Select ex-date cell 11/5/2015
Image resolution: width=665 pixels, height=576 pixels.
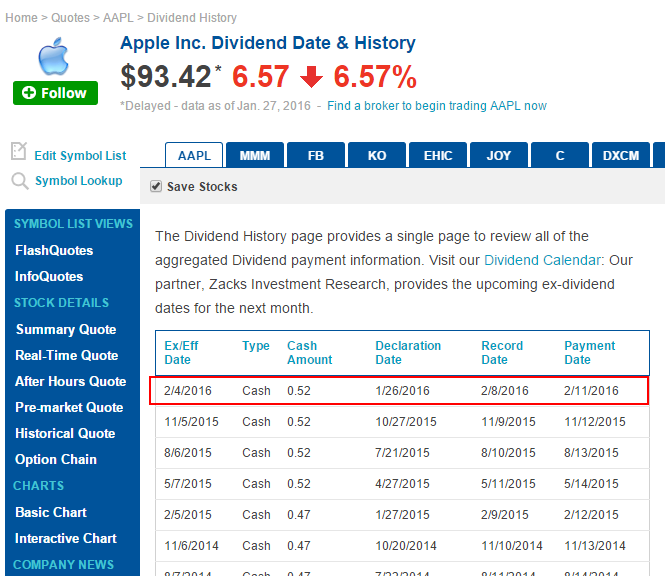(x=191, y=422)
